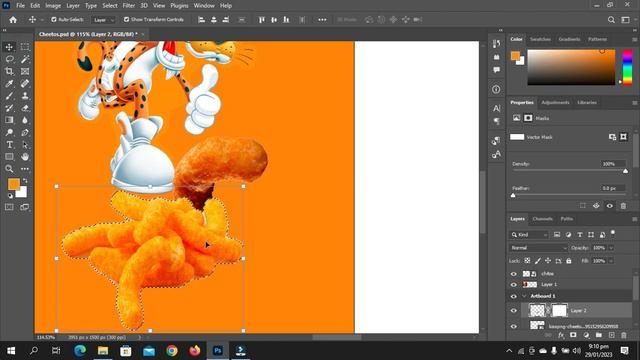Open the Properties panel options menu

(634, 103)
